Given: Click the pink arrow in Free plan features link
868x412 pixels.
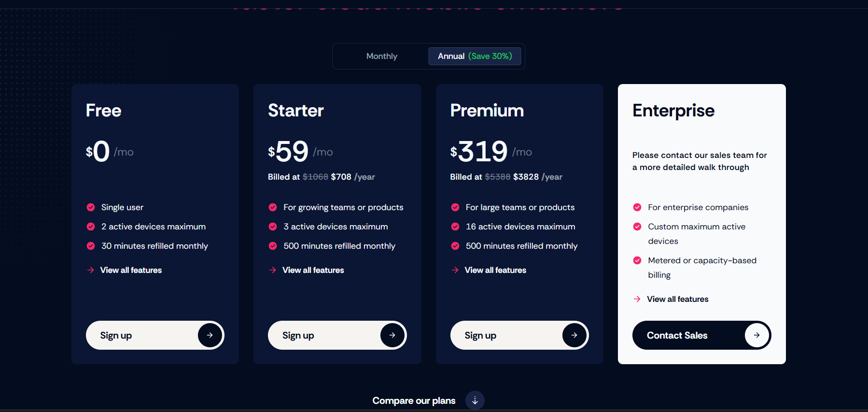Looking at the screenshot, I should pos(91,270).
